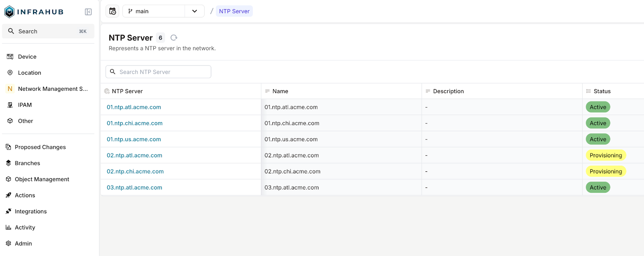Image resolution: width=644 pixels, height=256 pixels.
Task: Click the sidebar Search magnifier icon
Action: coord(11,31)
